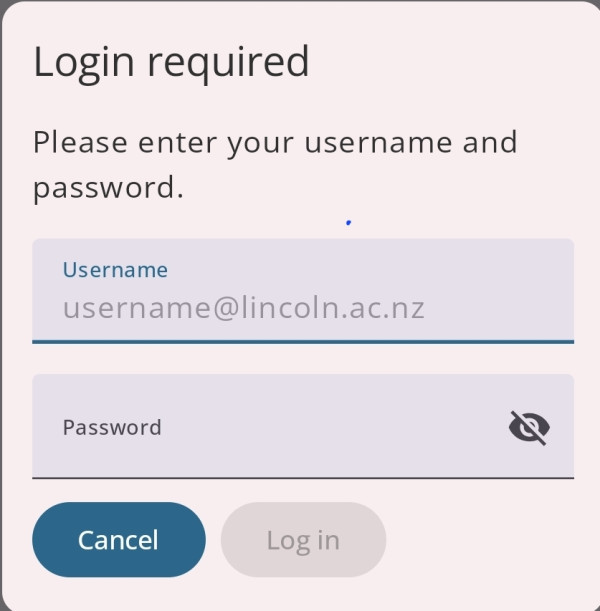
Task: Show the password using the eye-slash icon
Action: pyautogui.click(x=529, y=427)
